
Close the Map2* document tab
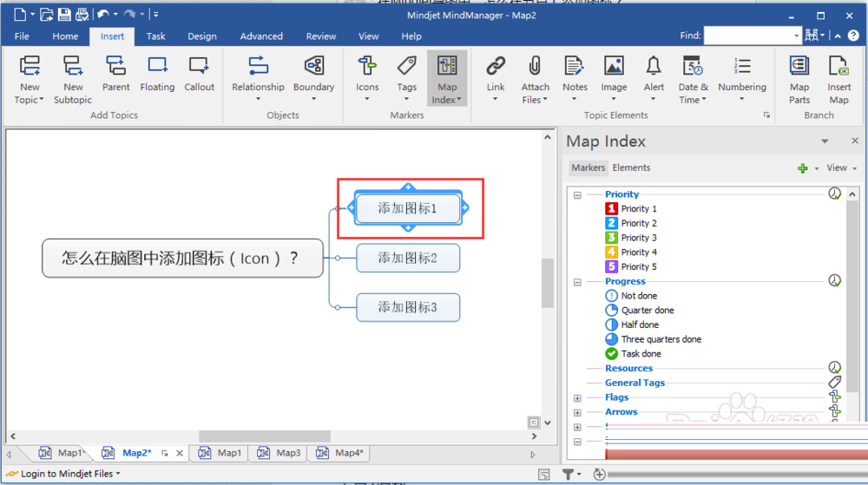pyautogui.click(x=180, y=453)
